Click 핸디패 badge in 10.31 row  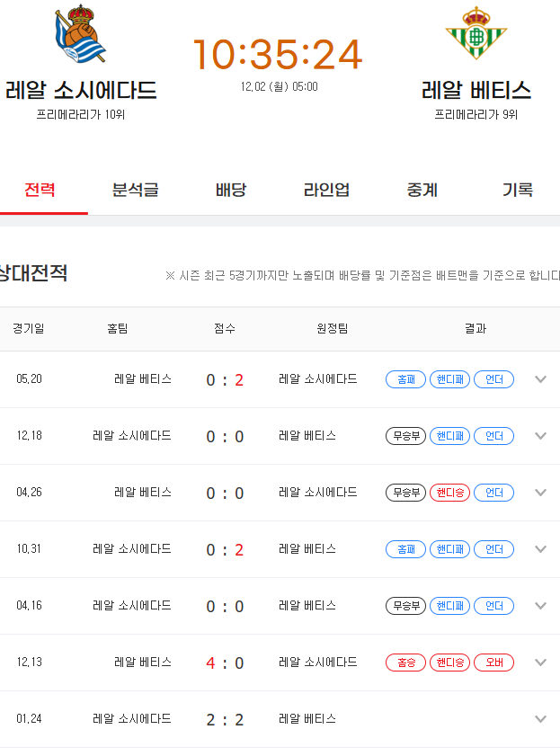(x=449, y=549)
